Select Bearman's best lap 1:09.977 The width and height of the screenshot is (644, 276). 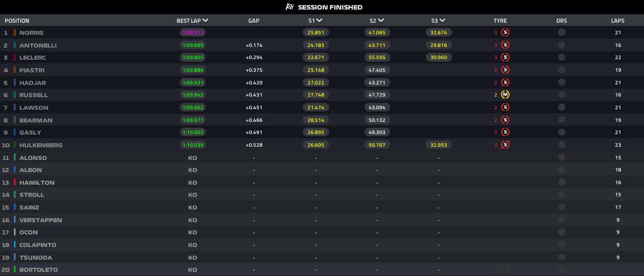pos(193,120)
